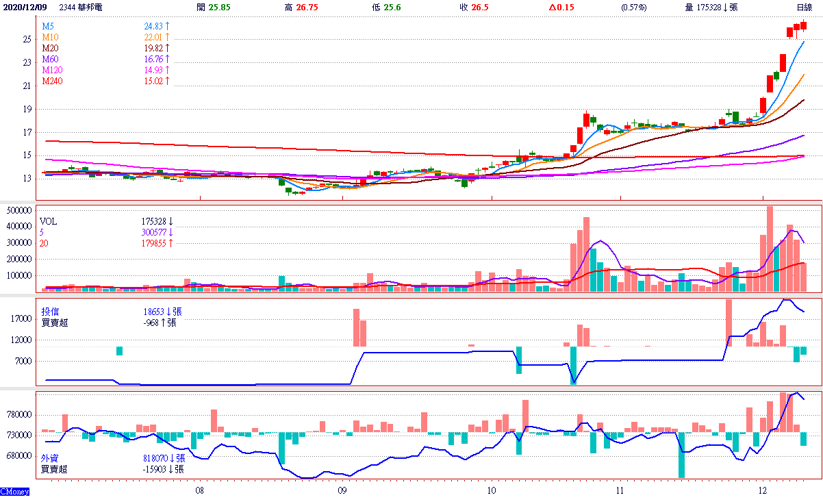Click the 10 month marker on timeline

[492, 491]
